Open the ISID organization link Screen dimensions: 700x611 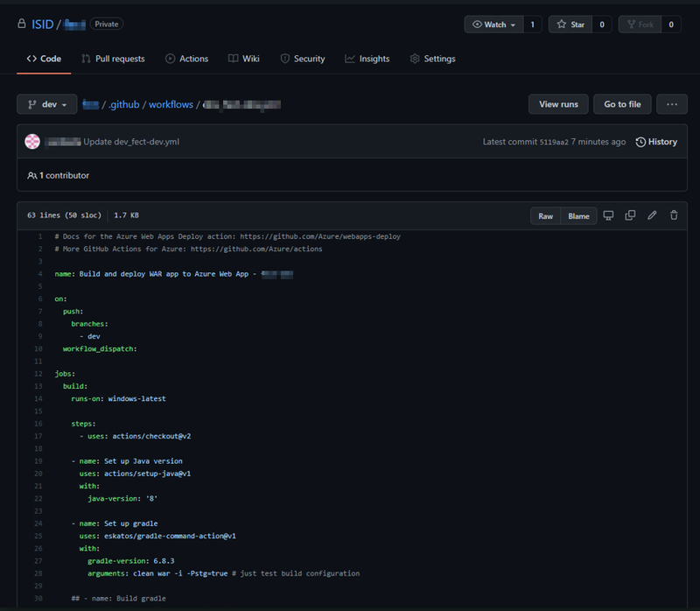42,25
